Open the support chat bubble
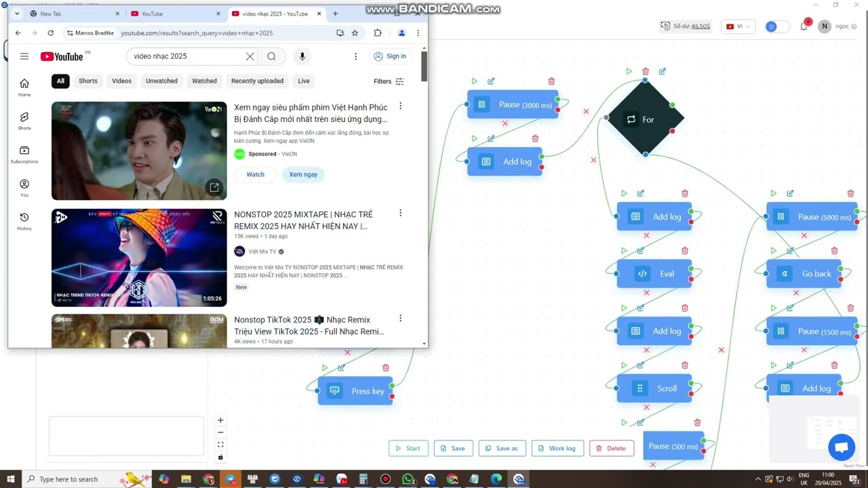This screenshot has height=488, width=868. click(842, 447)
